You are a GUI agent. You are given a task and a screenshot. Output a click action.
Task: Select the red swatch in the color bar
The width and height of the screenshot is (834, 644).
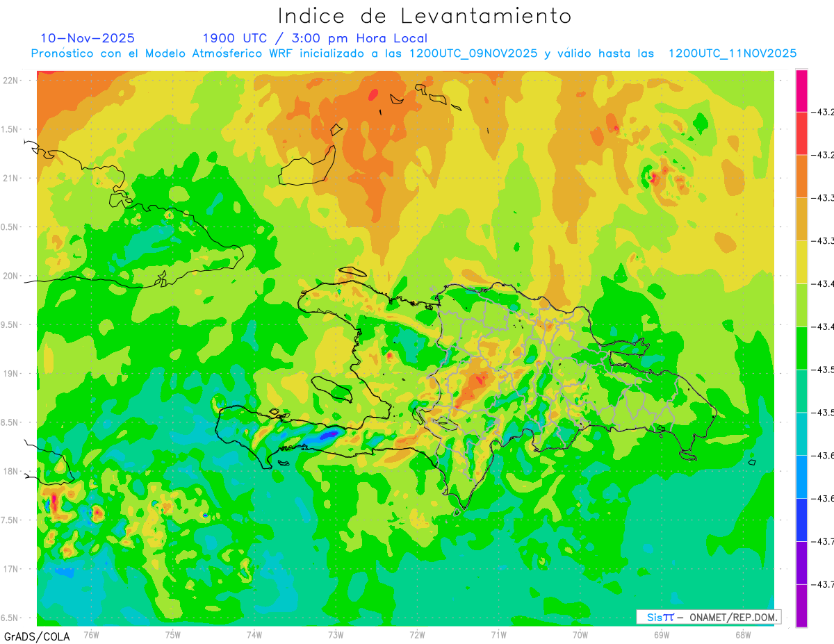(802, 133)
